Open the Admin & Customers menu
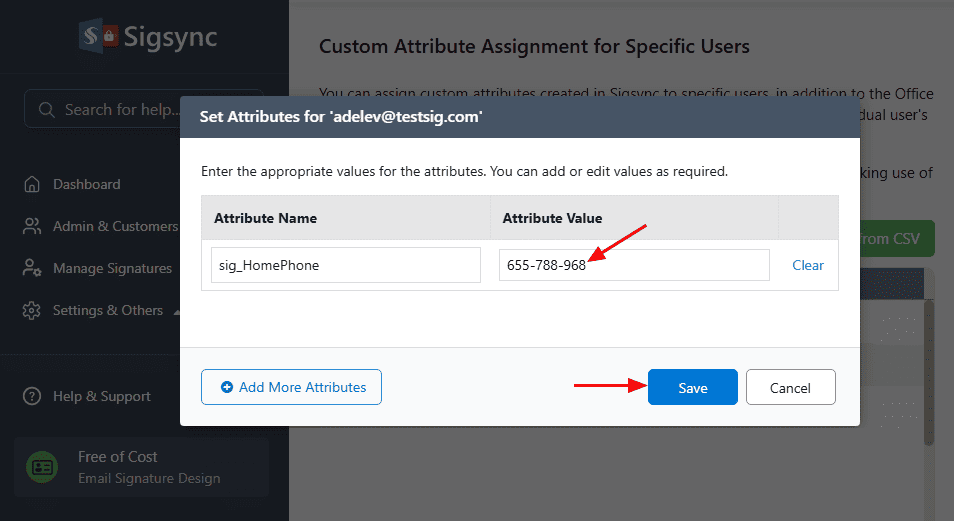954x521 pixels. 115,226
